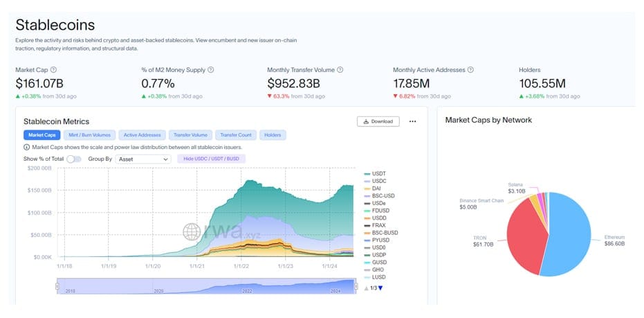644x318 pixels.
Task: Click the info icon before Market Caps description
Action: point(27,147)
